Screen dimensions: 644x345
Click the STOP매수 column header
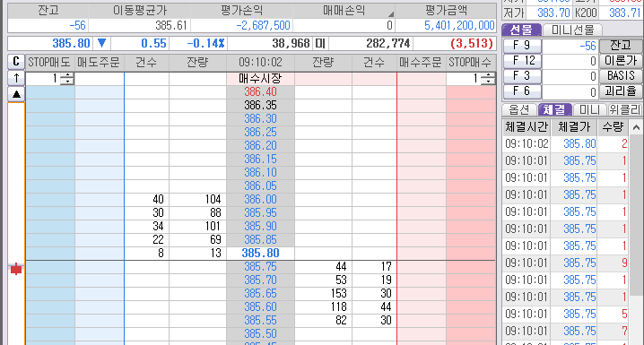(470, 62)
